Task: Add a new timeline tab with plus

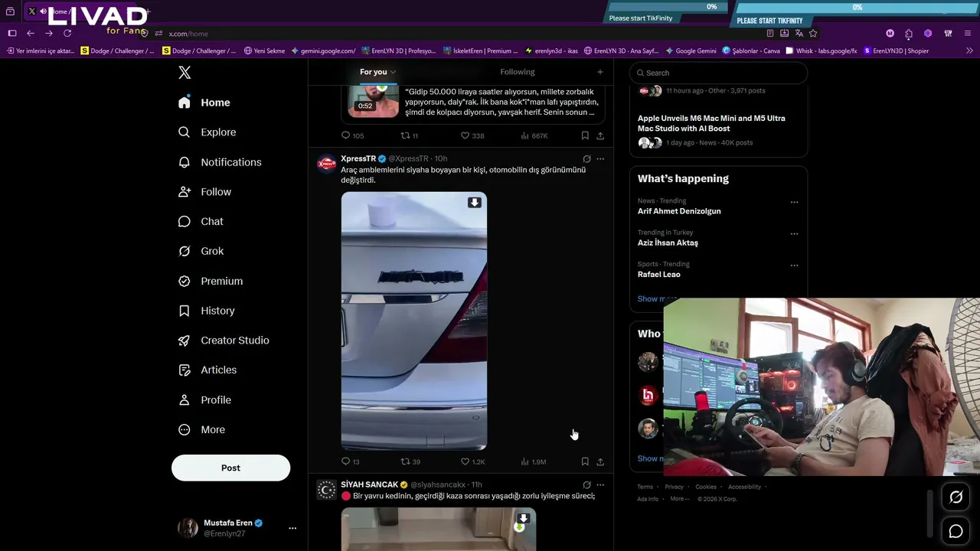Action: pos(600,72)
